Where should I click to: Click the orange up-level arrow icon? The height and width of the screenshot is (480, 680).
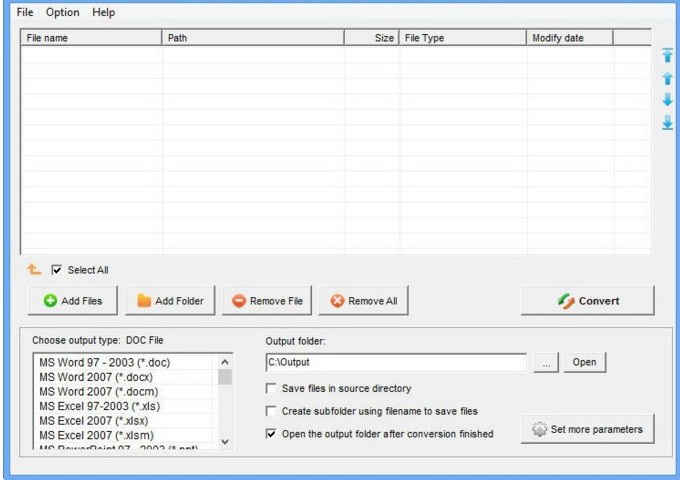pos(34,270)
